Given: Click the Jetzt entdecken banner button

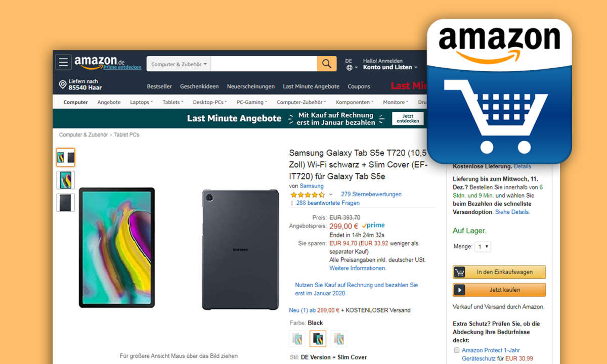Looking at the screenshot, I should tap(408, 119).
